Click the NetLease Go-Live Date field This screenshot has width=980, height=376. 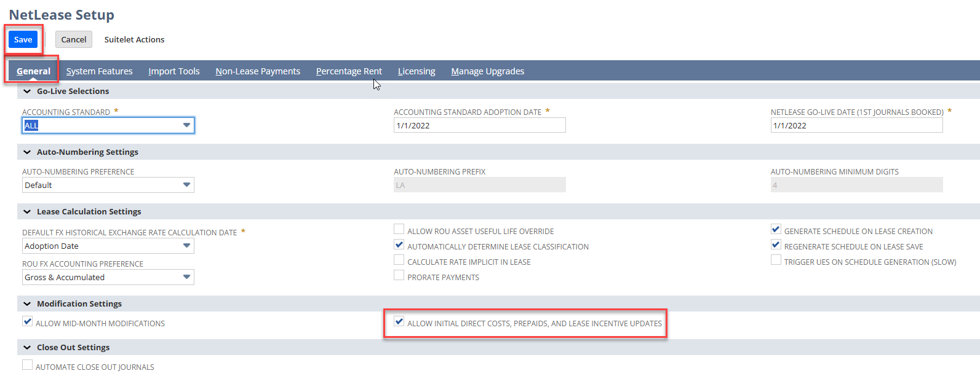857,125
